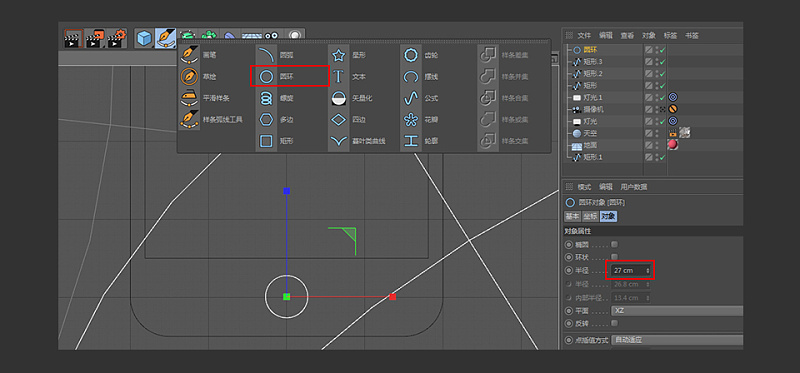The height and width of the screenshot is (373, 800).
Task: Choose the 矩形 rectangle spline icon
Action: point(266,140)
